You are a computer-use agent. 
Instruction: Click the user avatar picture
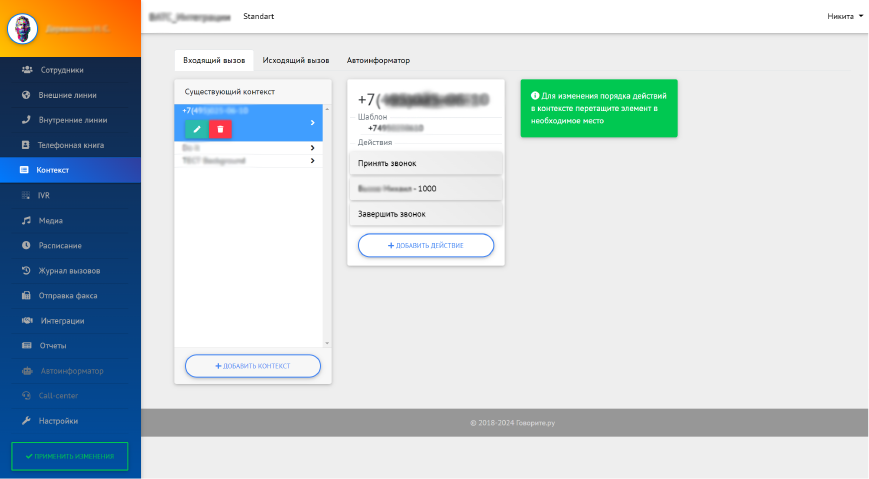coord(23,29)
